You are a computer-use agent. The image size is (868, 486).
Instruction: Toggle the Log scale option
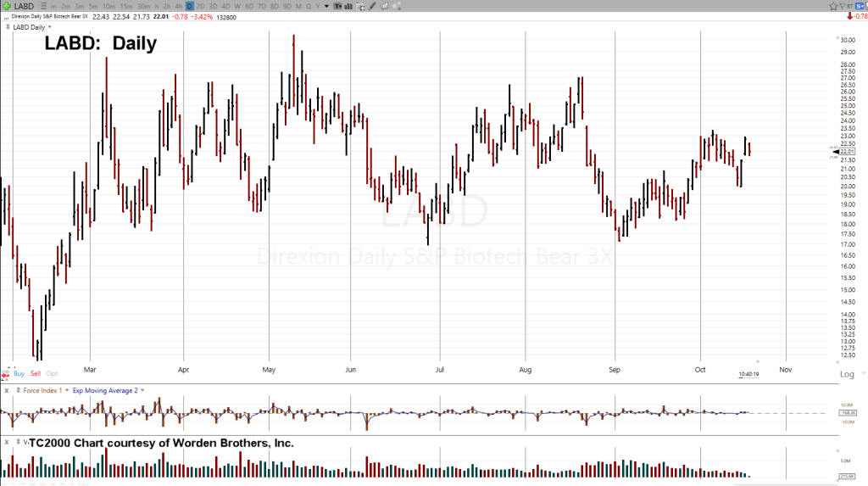pos(846,374)
